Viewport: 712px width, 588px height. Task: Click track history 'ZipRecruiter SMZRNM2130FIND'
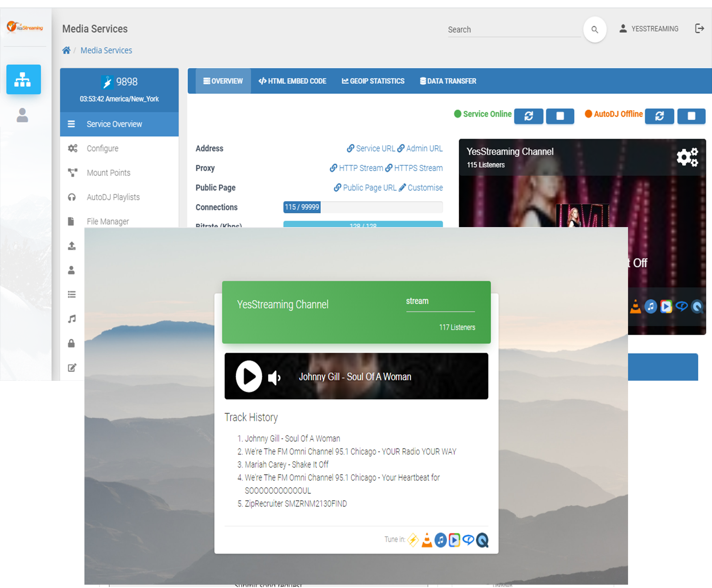point(296,504)
